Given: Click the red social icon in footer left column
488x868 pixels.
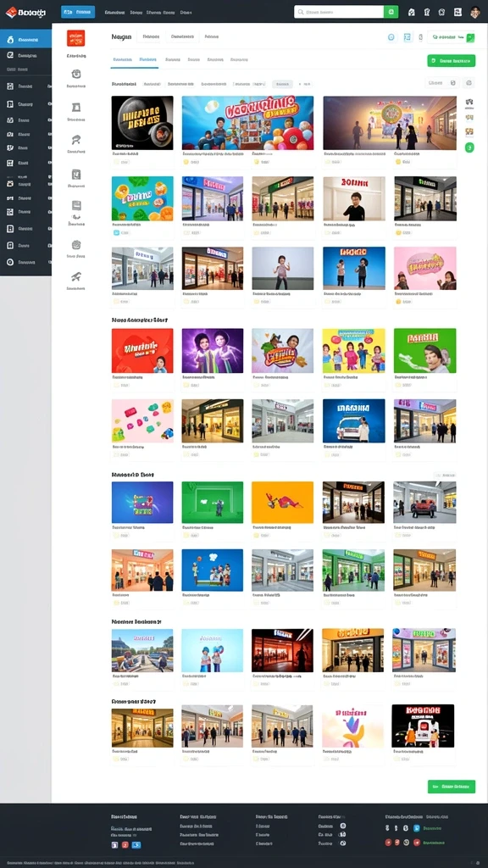Looking at the screenshot, I should (x=125, y=845).
